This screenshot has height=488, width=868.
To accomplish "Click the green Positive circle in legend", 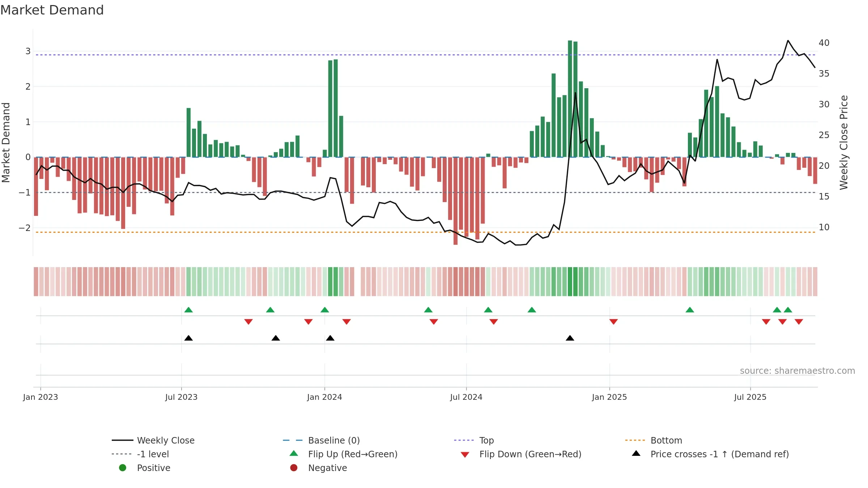I will [x=123, y=468].
